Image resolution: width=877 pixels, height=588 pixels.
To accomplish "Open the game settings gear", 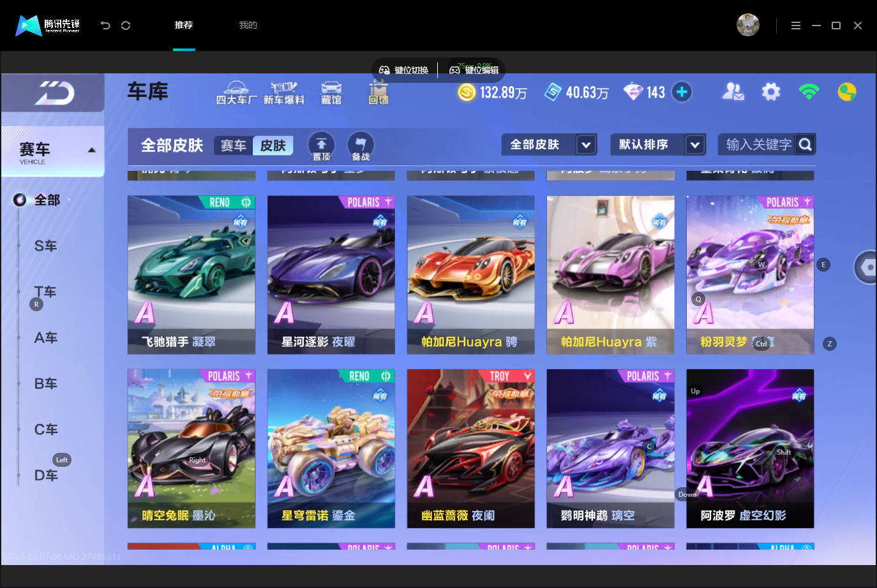I will 771,92.
